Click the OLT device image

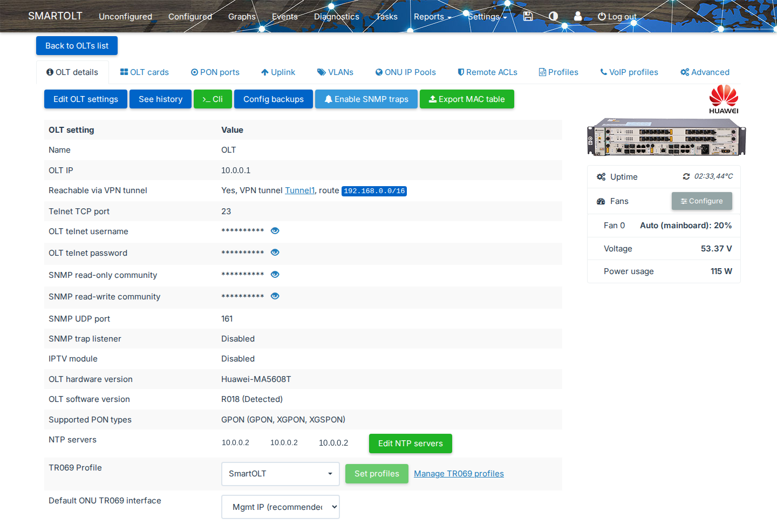pos(666,137)
